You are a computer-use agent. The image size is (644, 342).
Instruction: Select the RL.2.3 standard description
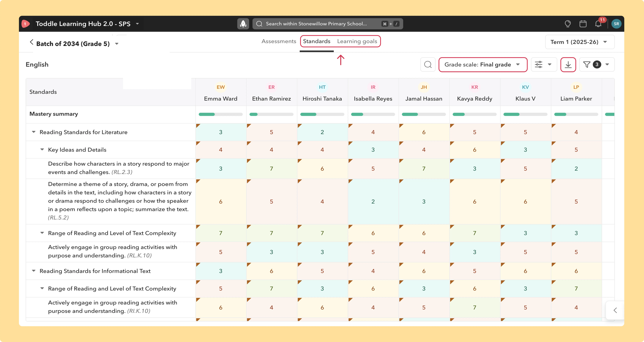pyautogui.click(x=119, y=168)
